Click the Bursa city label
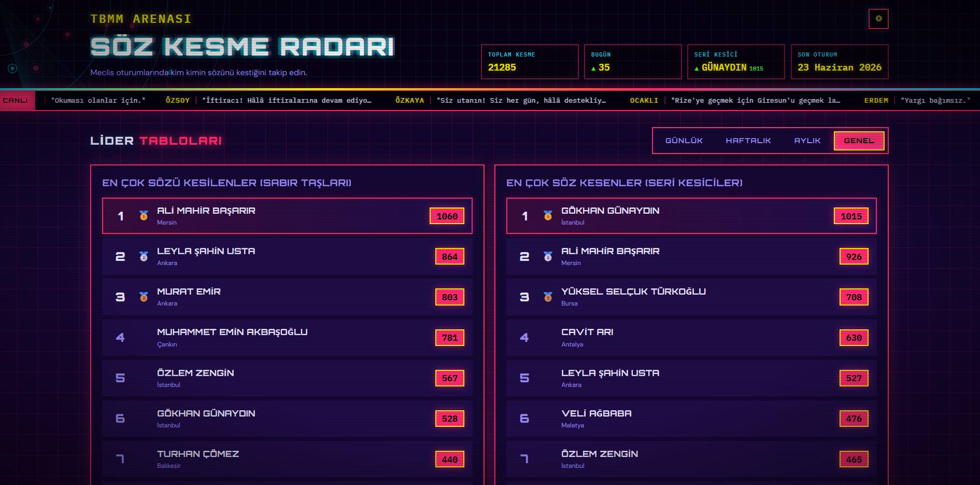Screen dimensions: 980x485 coord(570,303)
